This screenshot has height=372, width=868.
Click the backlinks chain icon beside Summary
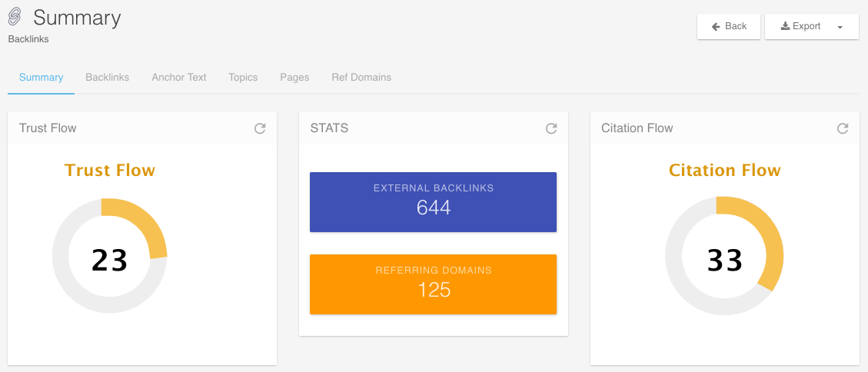[x=15, y=18]
